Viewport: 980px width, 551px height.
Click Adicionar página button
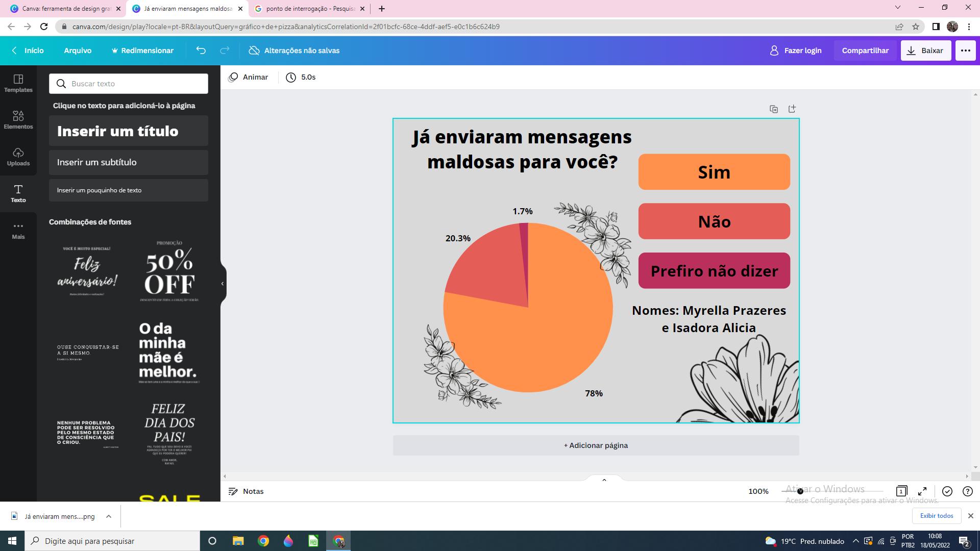coord(596,445)
